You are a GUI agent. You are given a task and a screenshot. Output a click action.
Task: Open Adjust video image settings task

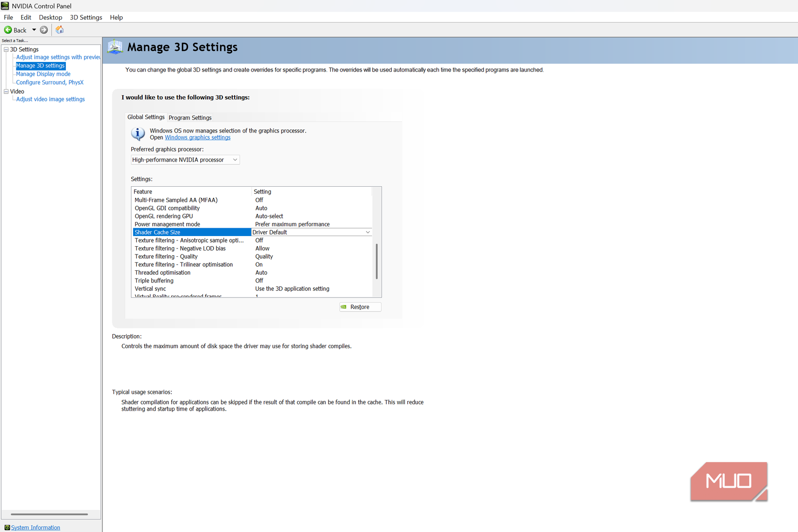click(50, 99)
